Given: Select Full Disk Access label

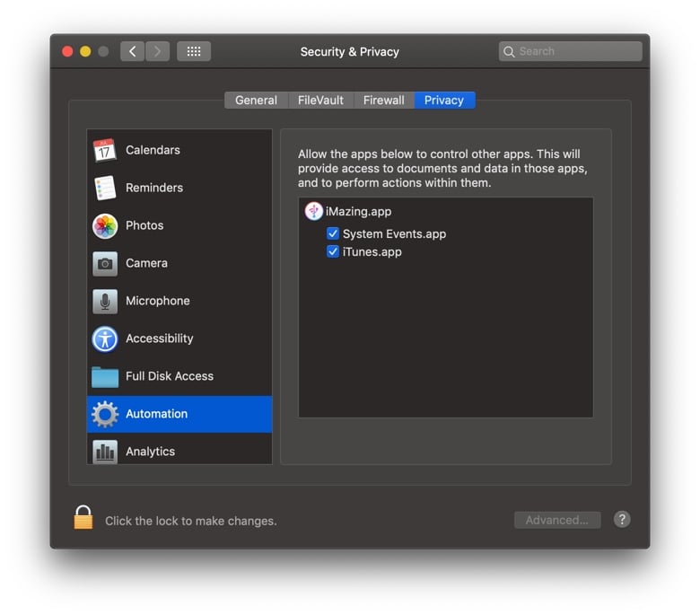Looking at the screenshot, I should tap(170, 376).
